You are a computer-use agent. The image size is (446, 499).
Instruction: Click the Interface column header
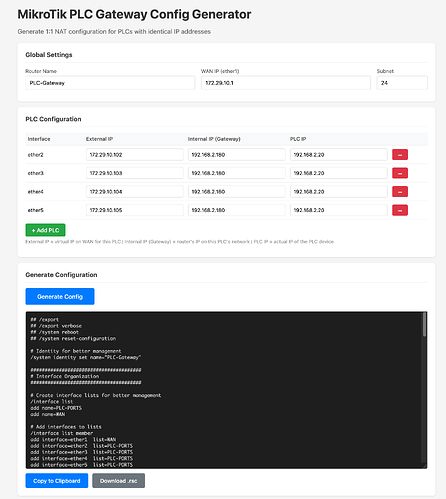(39, 139)
